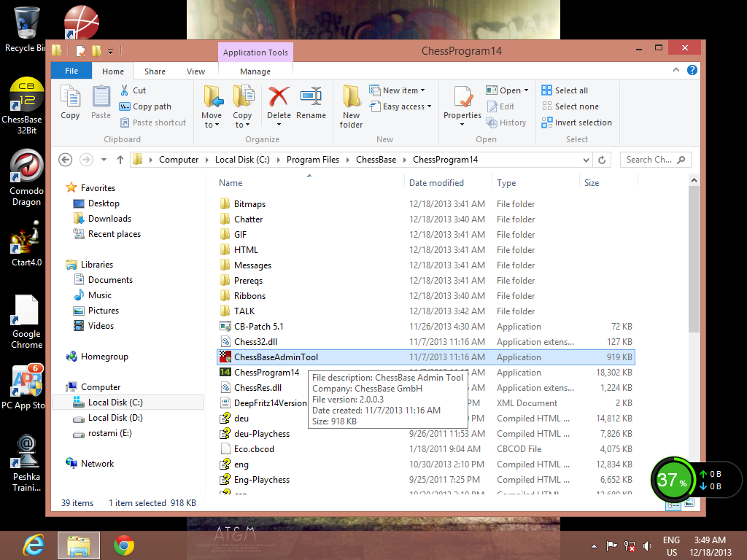The width and height of the screenshot is (747, 560).
Task: Open Chrome from the taskbar
Action: (124, 545)
